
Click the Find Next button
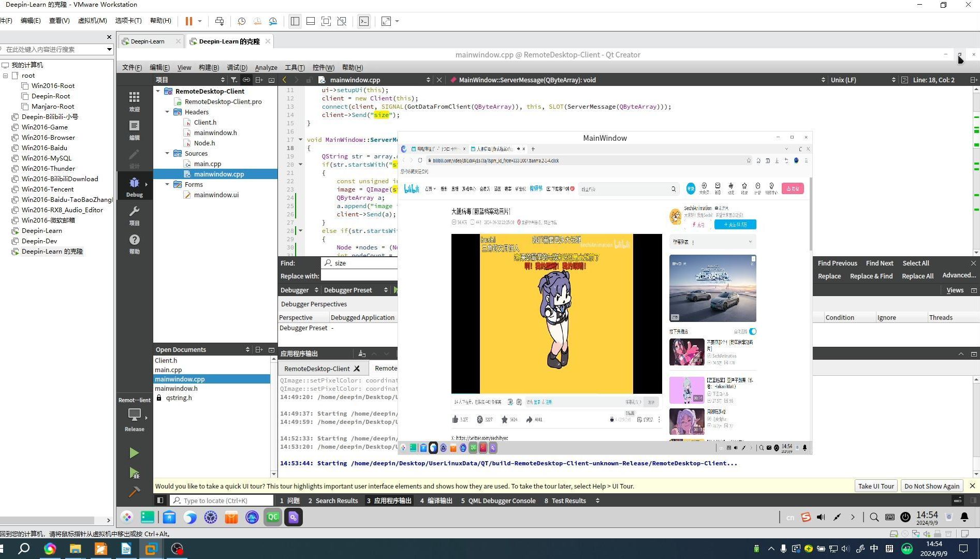(x=880, y=263)
